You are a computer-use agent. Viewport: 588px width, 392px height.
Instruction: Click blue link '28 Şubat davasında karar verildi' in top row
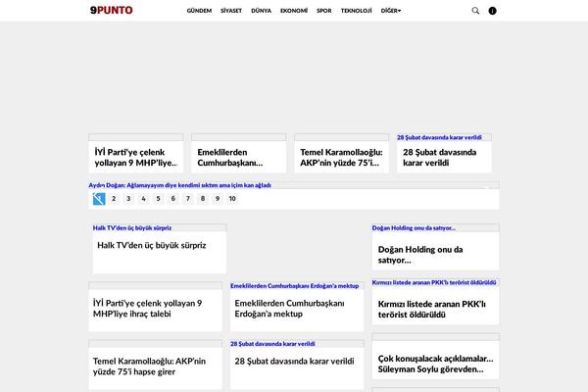(x=439, y=137)
